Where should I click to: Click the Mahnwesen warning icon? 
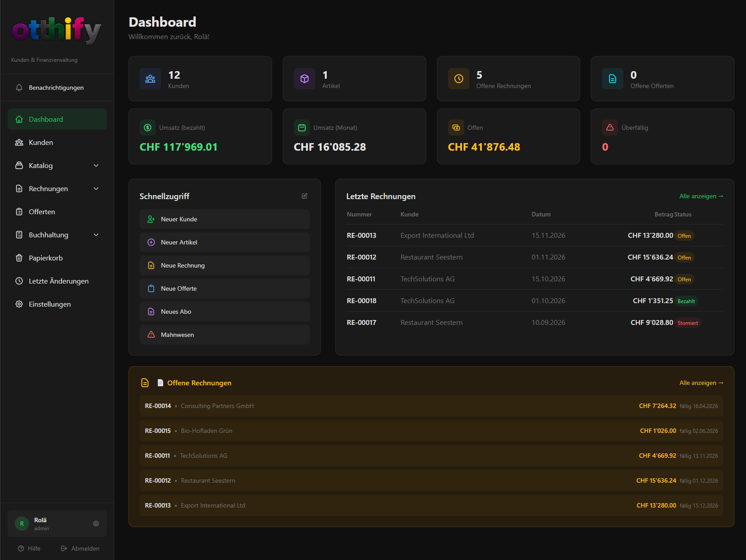point(151,335)
